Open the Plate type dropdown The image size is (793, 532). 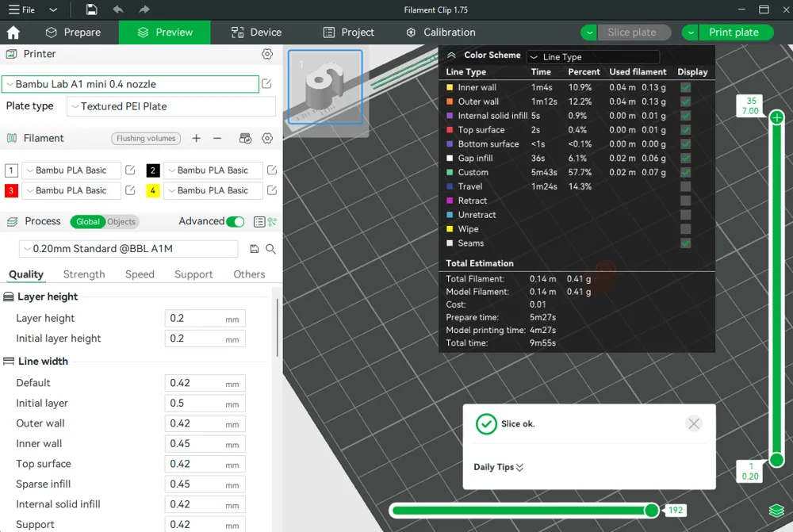click(171, 106)
